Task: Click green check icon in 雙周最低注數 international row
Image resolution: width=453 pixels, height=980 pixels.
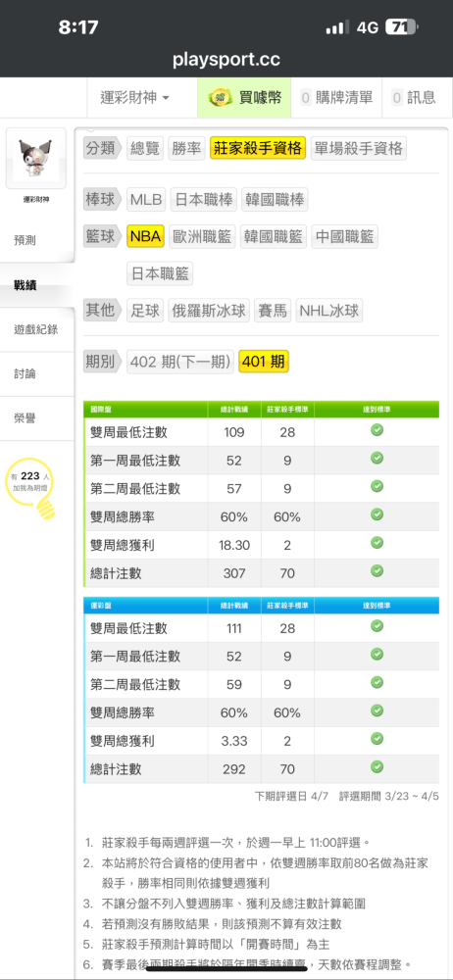Action: 377,430
